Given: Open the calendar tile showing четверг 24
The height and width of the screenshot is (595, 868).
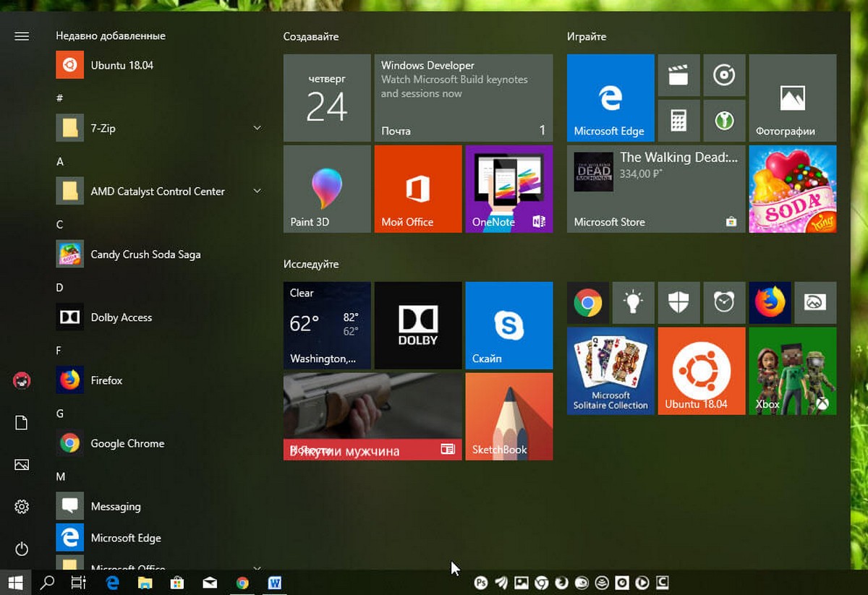Looking at the screenshot, I should [x=327, y=98].
